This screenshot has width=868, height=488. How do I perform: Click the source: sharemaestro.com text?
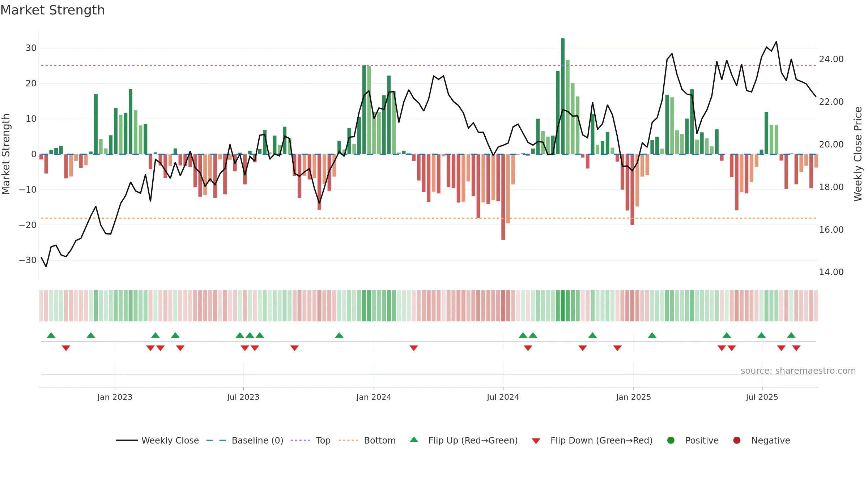798,371
